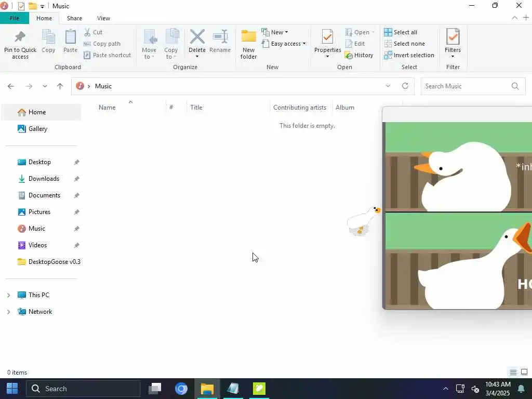Expand the address bar history dropdown
This screenshot has width=532, height=399.
pos(388,86)
